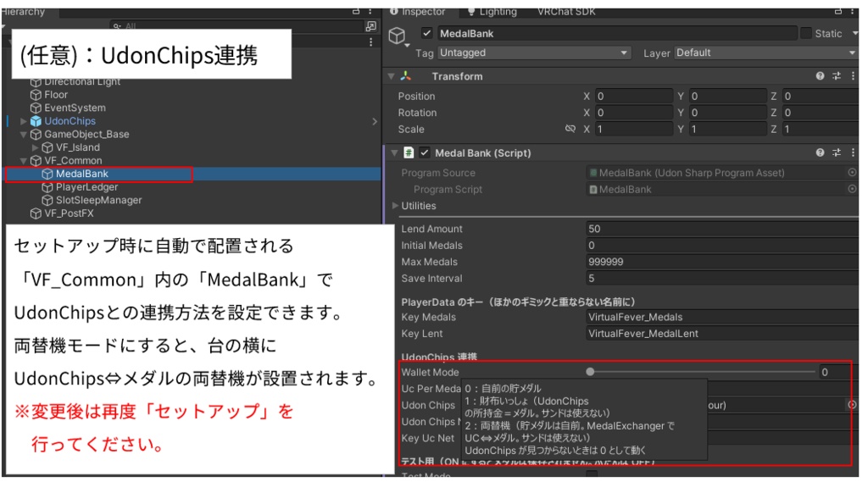Disable the Medal Bank script checkbox
The width and height of the screenshot is (868, 482).
pyautogui.click(x=425, y=152)
